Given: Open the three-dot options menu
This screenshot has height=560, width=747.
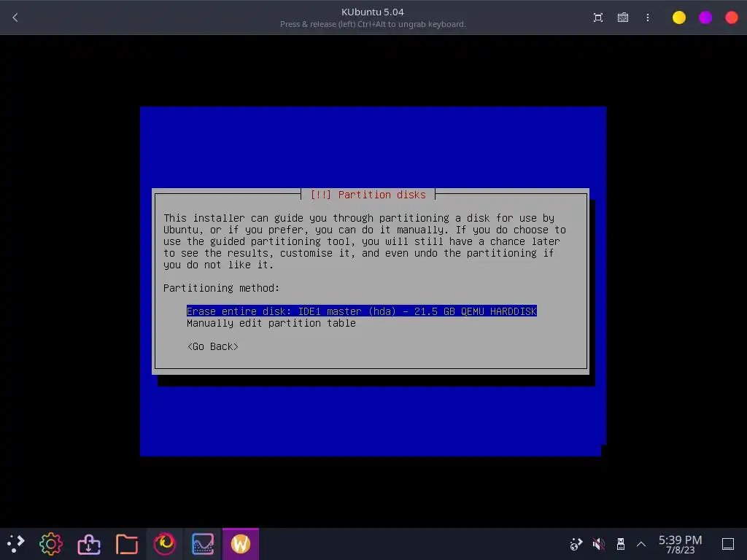Looking at the screenshot, I should tap(648, 17).
